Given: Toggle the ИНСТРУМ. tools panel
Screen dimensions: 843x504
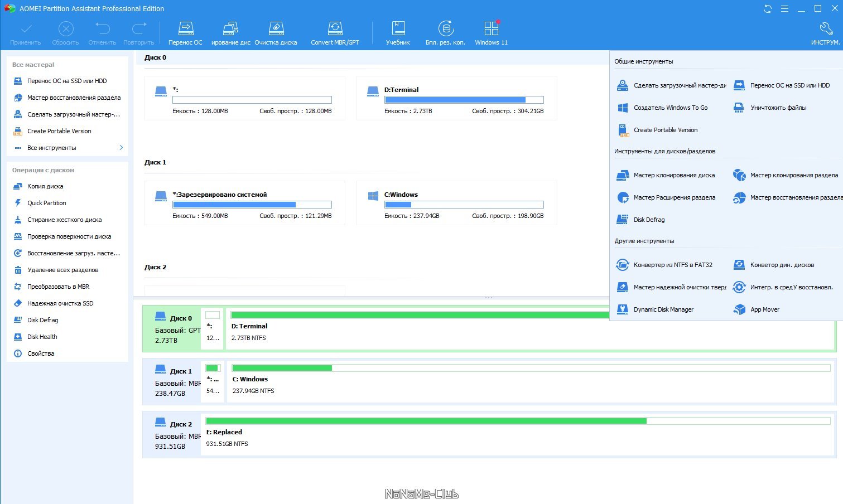Looking at the screenshot, I should pyautogui.click(x=826, y=33).
